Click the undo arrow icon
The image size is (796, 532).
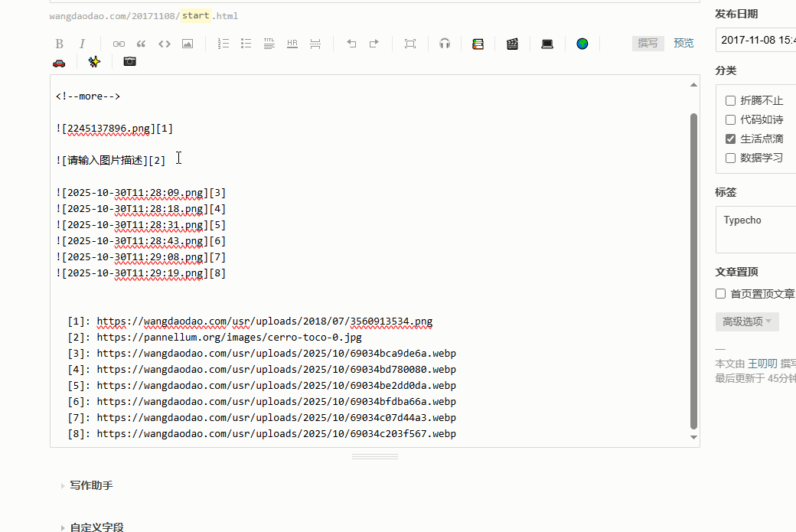point(351,44)
